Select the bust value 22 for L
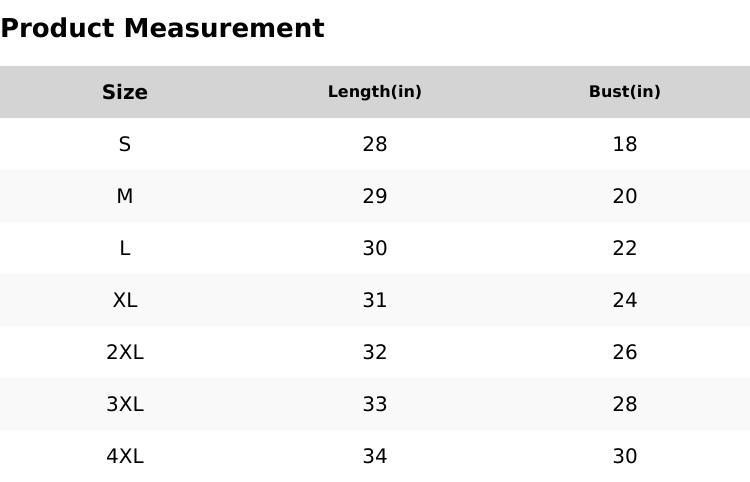 coord(625,248)
